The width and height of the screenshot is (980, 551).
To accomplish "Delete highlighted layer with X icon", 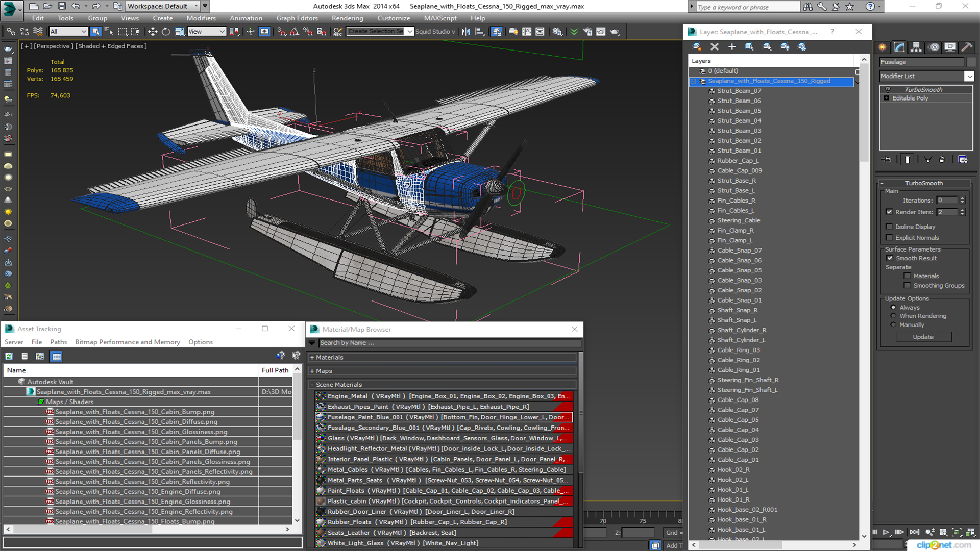I will coord(715,46).
